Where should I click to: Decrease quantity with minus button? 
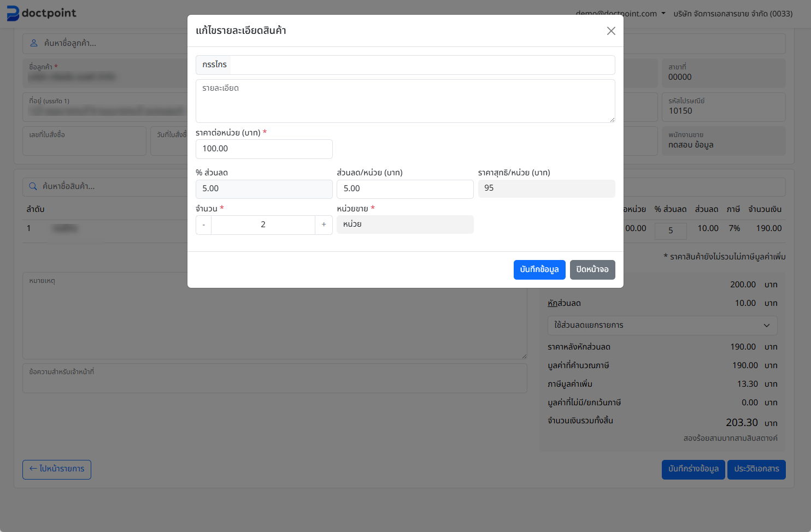[x=204, y=224]
